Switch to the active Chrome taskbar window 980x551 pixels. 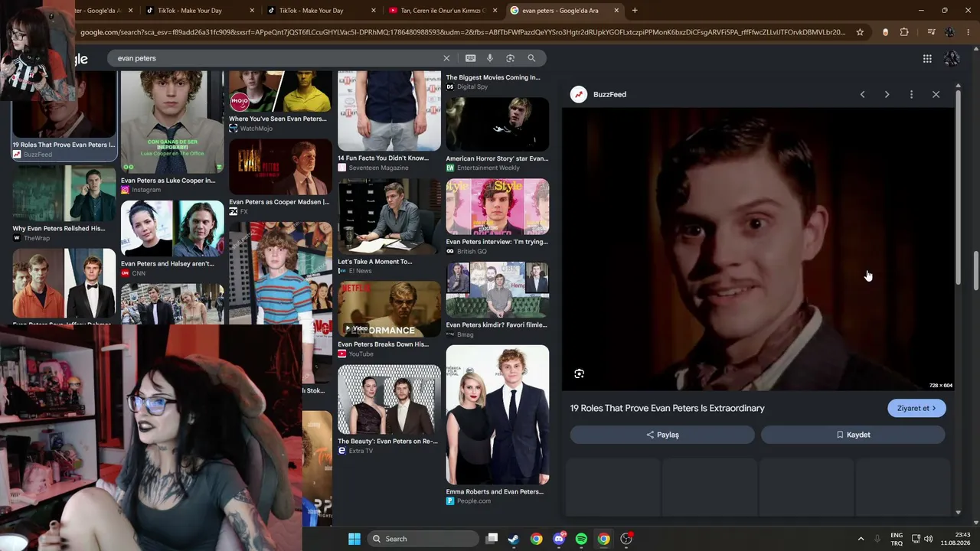[x=603, y=539]
